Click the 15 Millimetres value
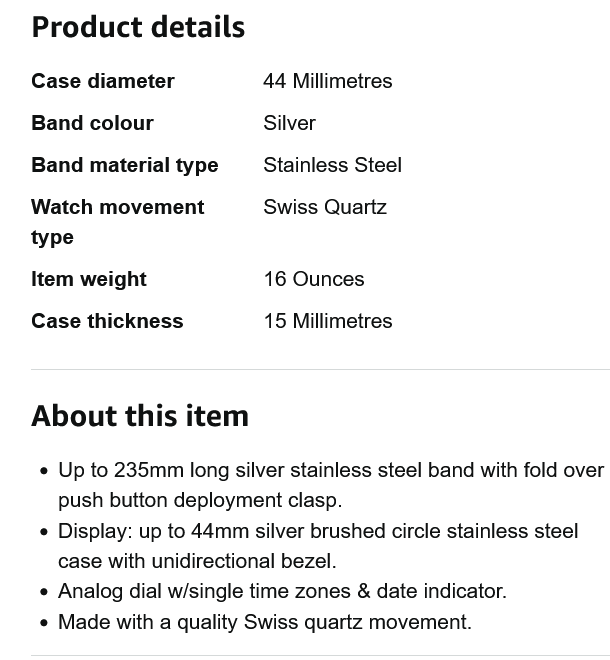Screen dimensions: 610x660 click(x=327, y=321)
